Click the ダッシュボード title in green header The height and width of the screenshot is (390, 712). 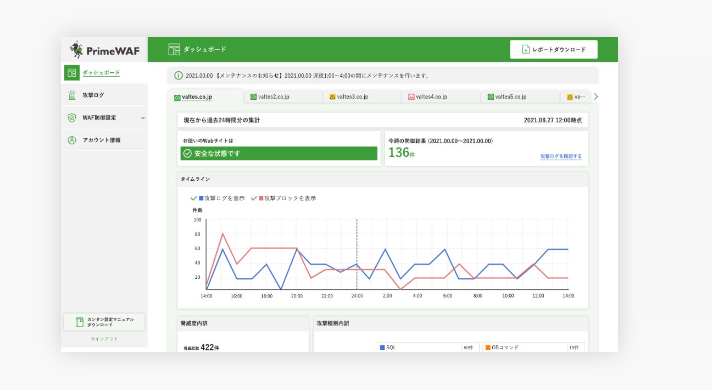pos(205,49)
